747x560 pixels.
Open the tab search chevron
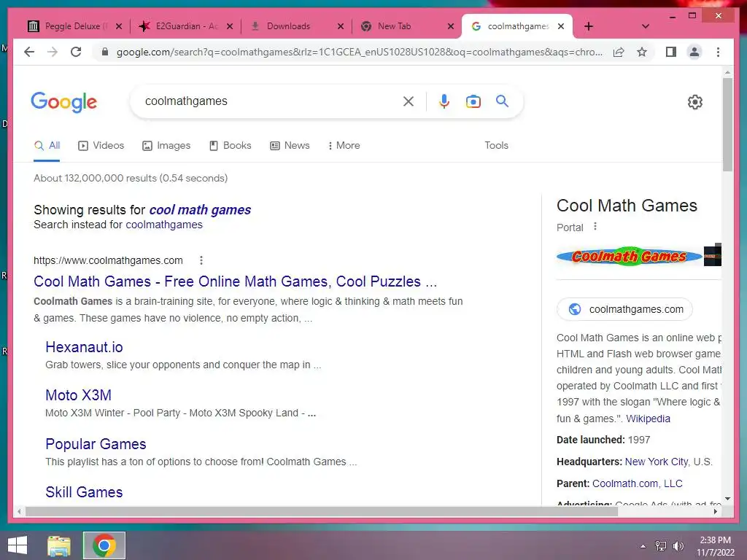click(646, 26)
